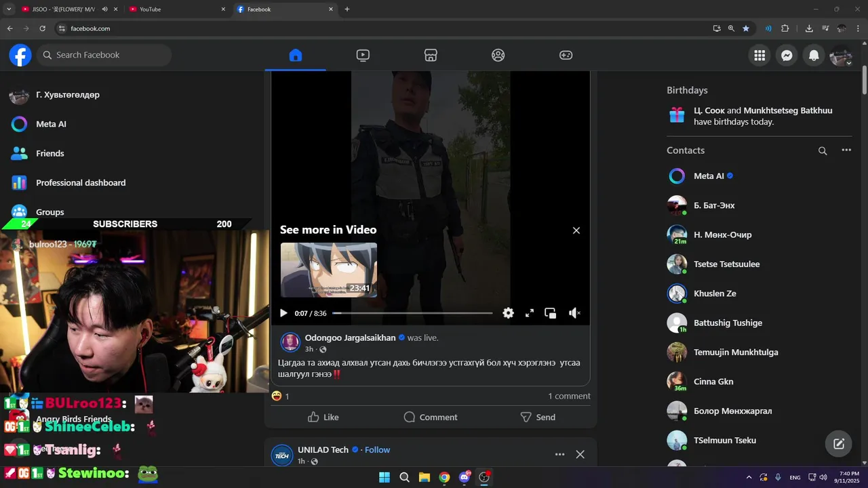Play the video
Image resolution: width=868 pixels, height=488 pixels.
pos(283,313)
